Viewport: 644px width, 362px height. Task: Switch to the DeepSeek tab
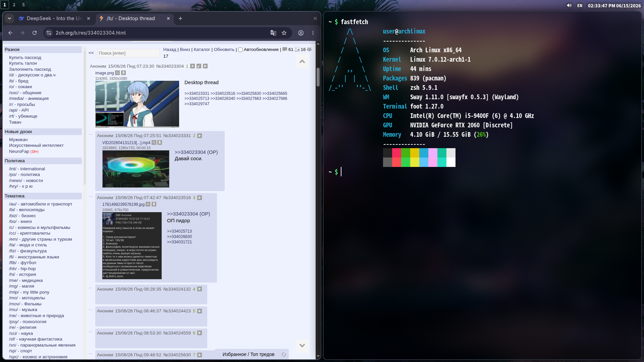pos(54,18)
